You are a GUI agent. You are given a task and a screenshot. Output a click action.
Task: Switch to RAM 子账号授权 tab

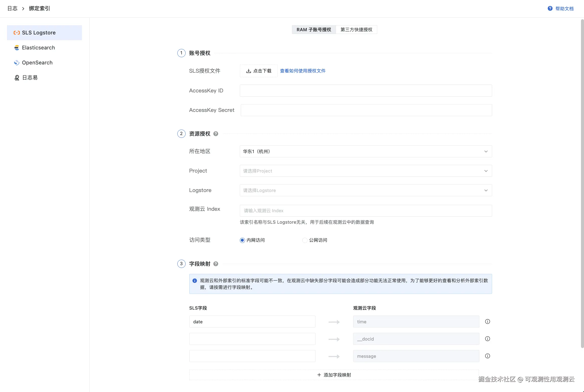click(314, 29)
